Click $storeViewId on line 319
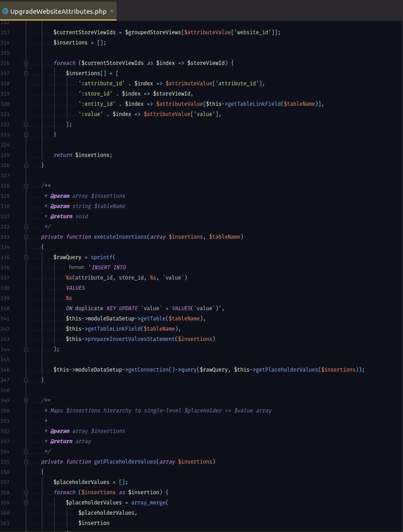The width and height of the screenshot is (403, 532). [171, 94]
